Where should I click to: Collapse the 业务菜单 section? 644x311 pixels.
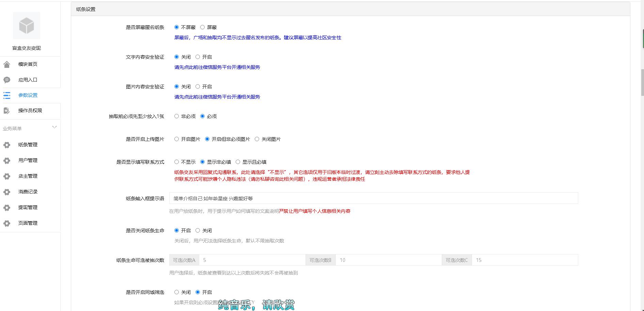[x=54, y=127]
